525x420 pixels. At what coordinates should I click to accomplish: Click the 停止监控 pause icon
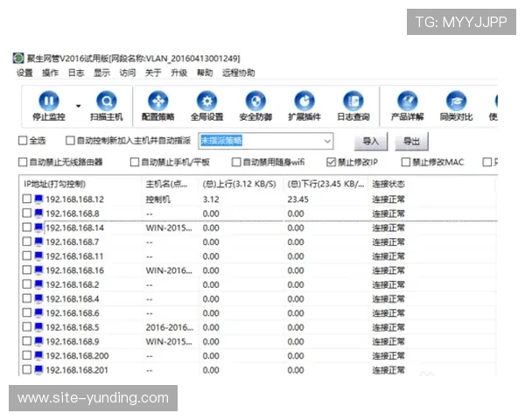(x=49, y=101)
